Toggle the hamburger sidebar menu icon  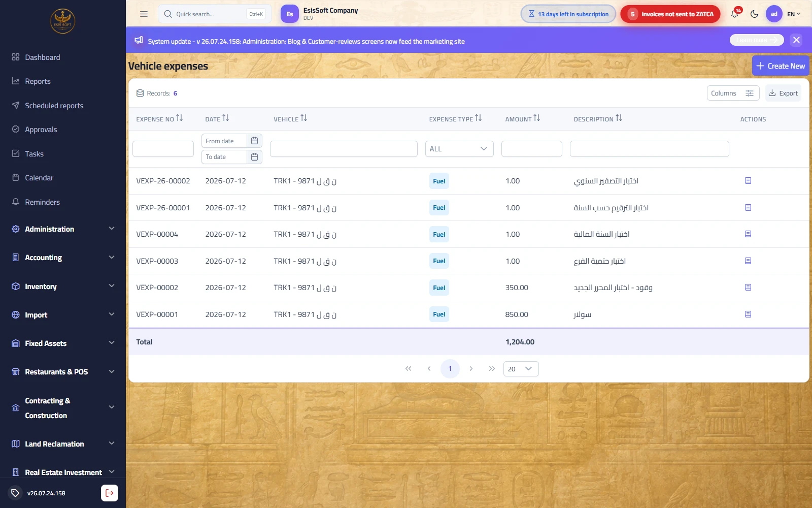[144, 14]
